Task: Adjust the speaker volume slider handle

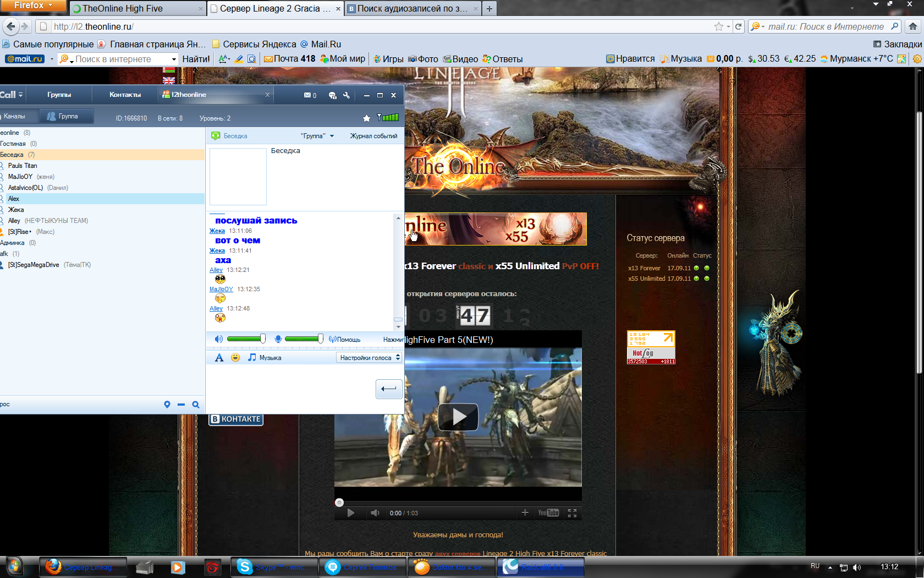Action: (x=263, y=339)
